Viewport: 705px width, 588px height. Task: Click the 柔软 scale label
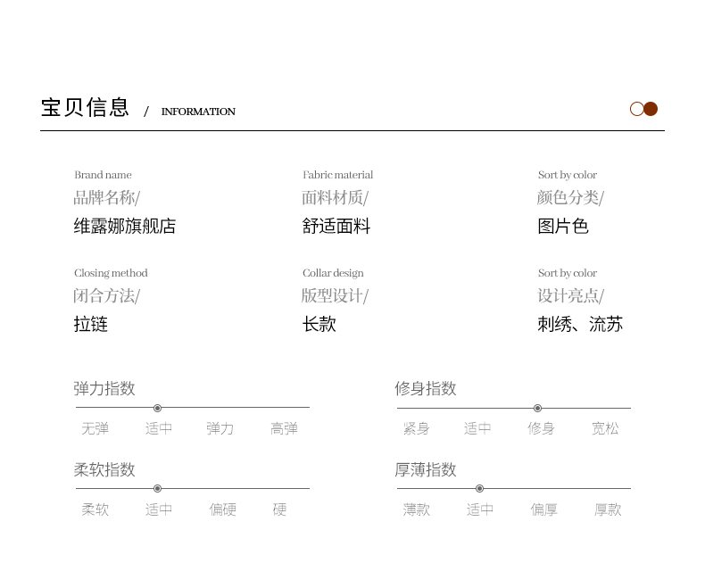tap(95, 509)
